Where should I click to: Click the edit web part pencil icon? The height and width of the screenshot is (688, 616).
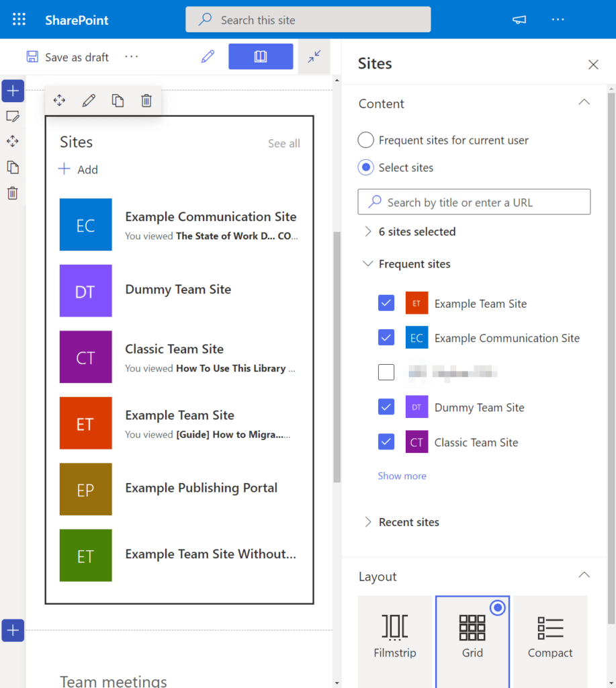[x=89, y=101]
